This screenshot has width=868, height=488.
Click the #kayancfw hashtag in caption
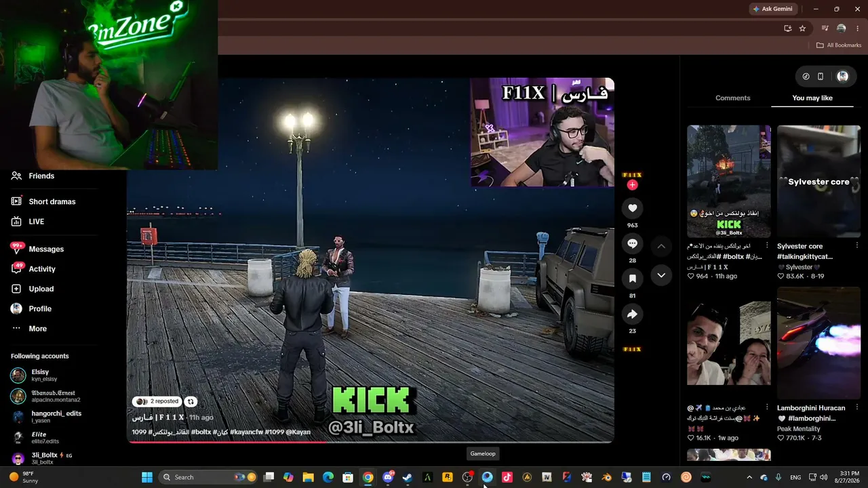point(246,432)
